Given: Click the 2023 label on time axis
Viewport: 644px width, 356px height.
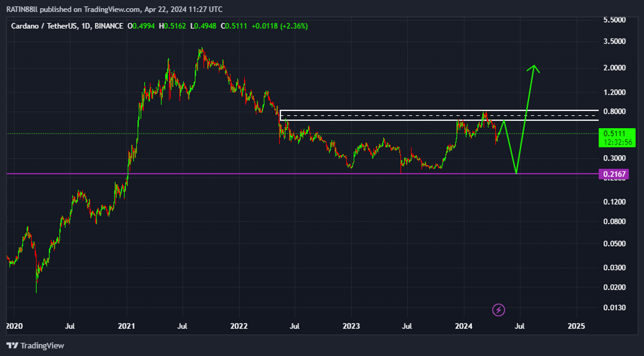Looking at the screenshot, I should [x=351, y=326].
